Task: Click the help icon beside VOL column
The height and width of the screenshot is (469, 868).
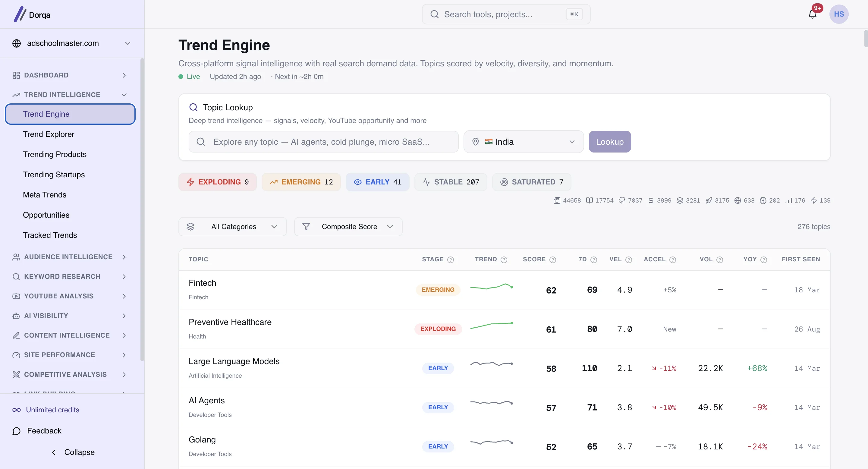Action: pos(719,260)
